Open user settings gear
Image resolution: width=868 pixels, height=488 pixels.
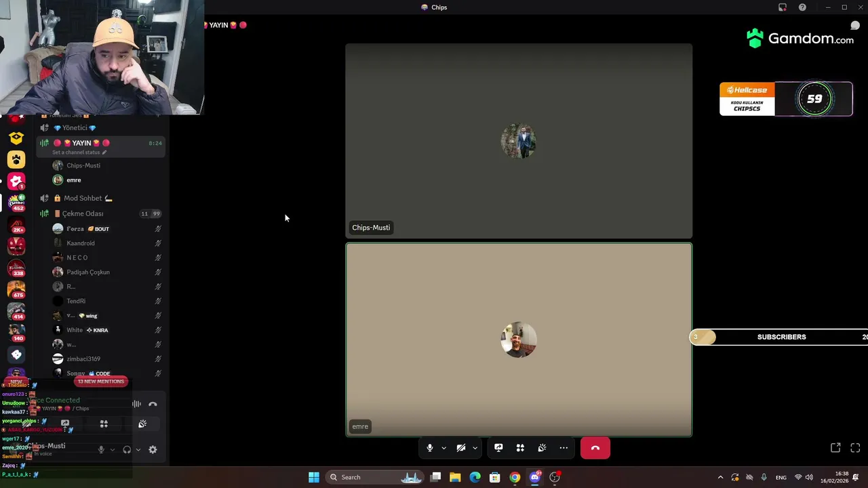(x=153, y=449)
